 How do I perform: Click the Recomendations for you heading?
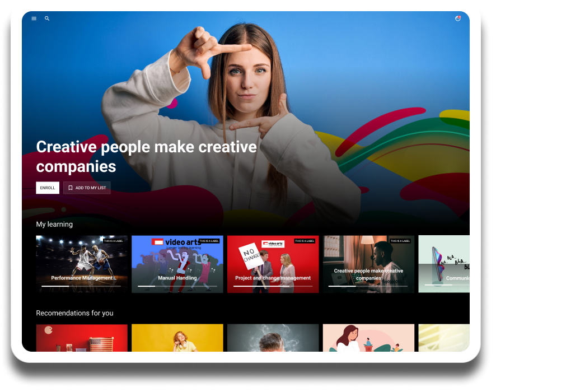pos(74,313)
